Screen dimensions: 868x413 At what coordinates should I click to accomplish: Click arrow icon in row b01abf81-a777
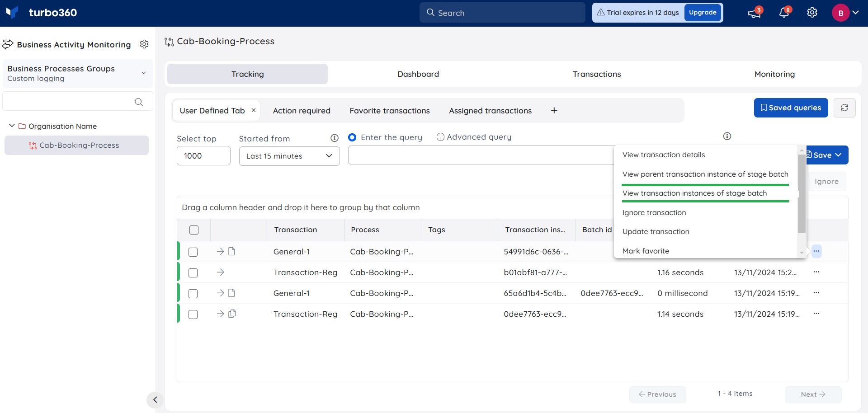(x=220, y=272)
